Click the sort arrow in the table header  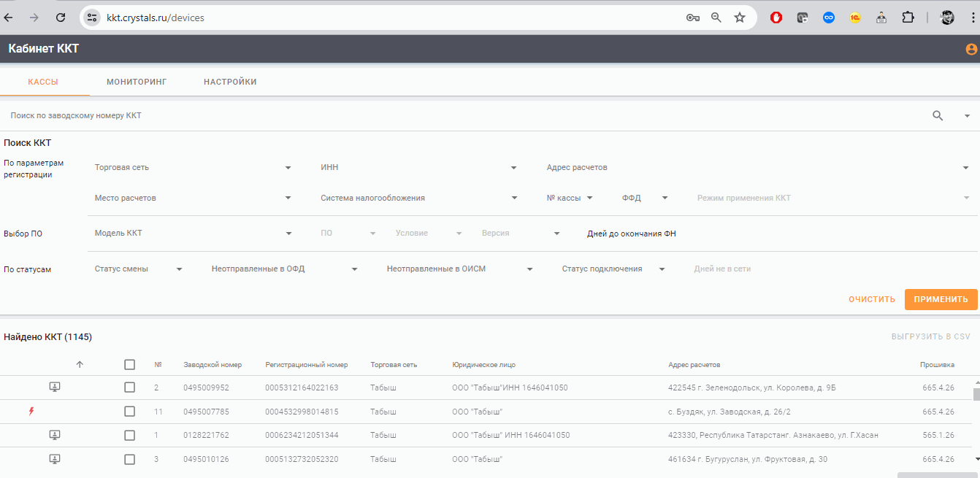tap(80, 364)
